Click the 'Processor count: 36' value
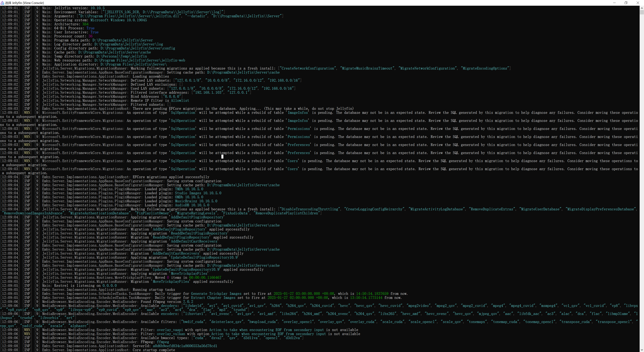644x352 pixels. (x=90, y=36)
